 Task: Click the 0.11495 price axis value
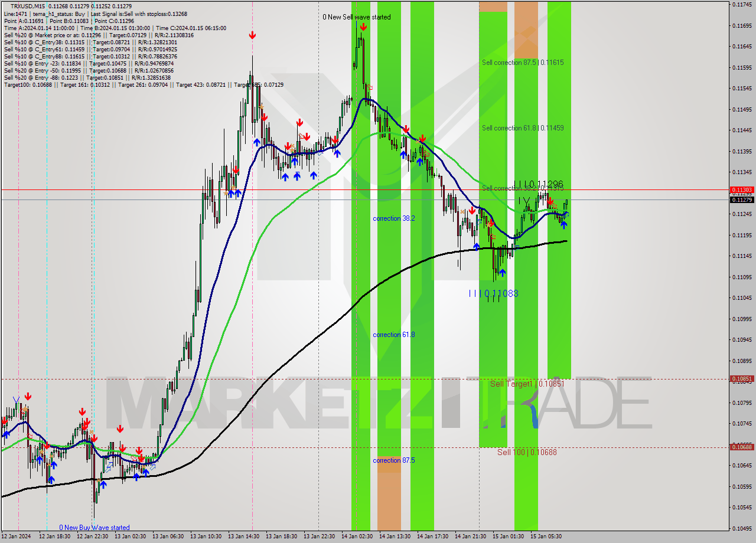click(x=742, y=109)
